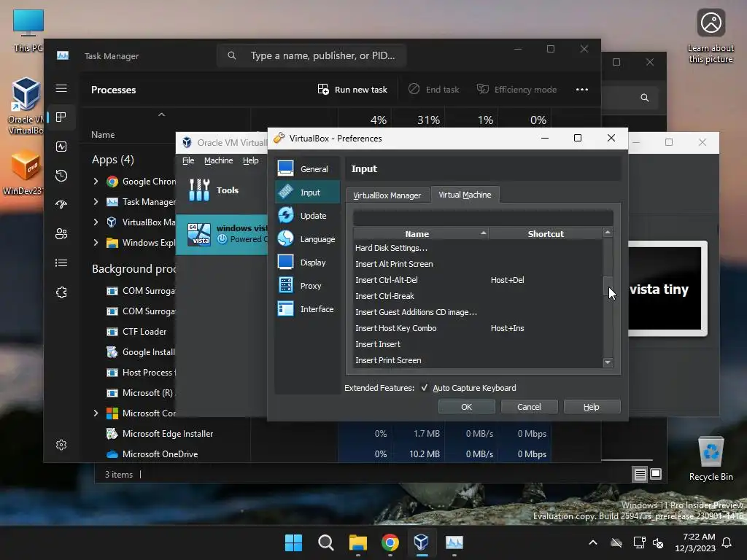This screenshot has height=560, width=747.
Task: Expand the Microsoft Cor… background process group
Action: (x=96, y=413)
